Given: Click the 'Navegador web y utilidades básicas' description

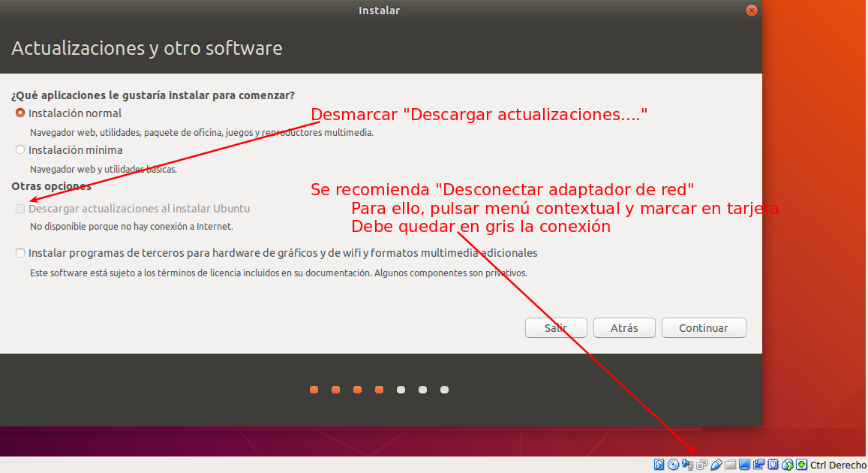Looking at the screenshot, I should (x=104, y=170).
